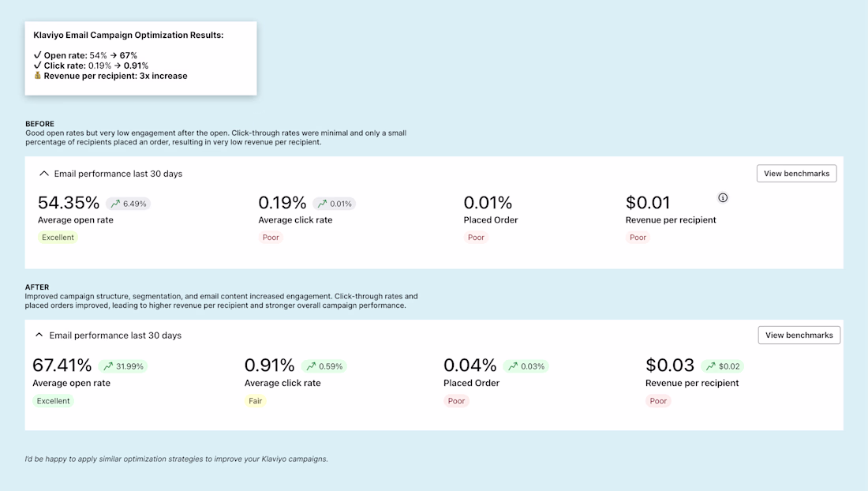Viewport: 868px width, 491px height.
Task: Collapse the After email performance section
Action: pyautogui.click(x=39, y=335)
